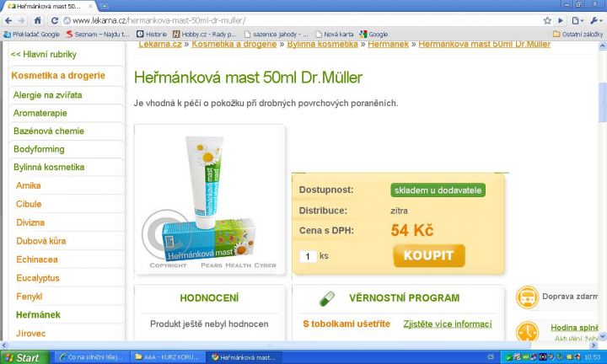
Task: Click Lekarna.cz breadcrumb link
Action: (x=160, y=44)
